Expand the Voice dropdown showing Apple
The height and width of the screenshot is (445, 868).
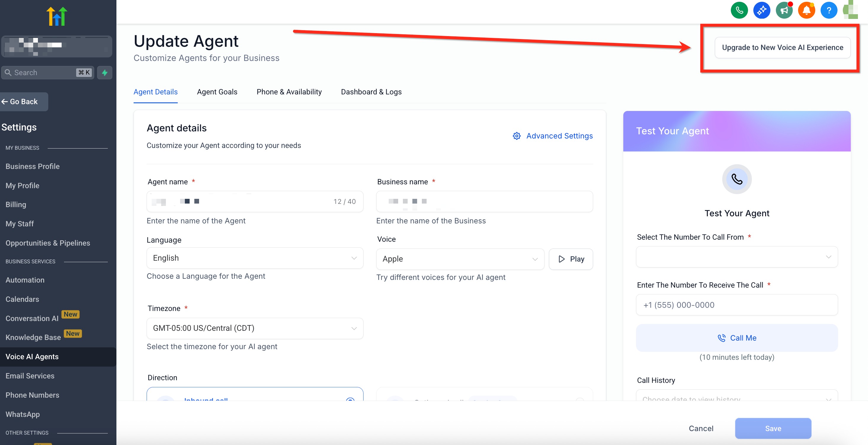(460, 259)
